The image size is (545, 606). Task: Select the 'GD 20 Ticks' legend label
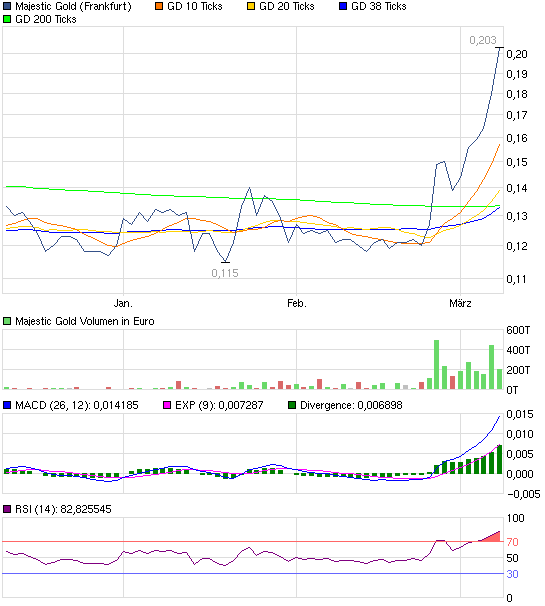(x=287, y=6)
